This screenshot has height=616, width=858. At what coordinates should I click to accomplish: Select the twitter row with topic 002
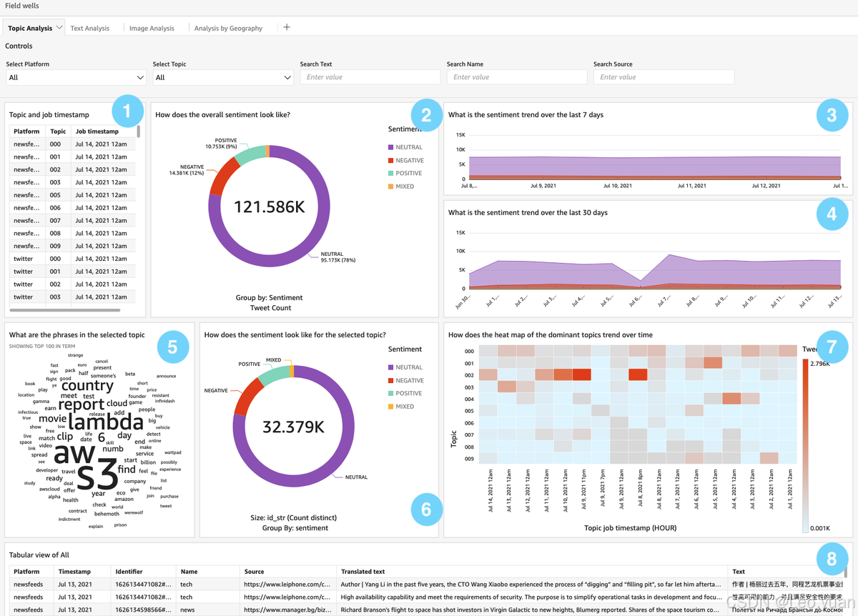click(x=72, y=284)
